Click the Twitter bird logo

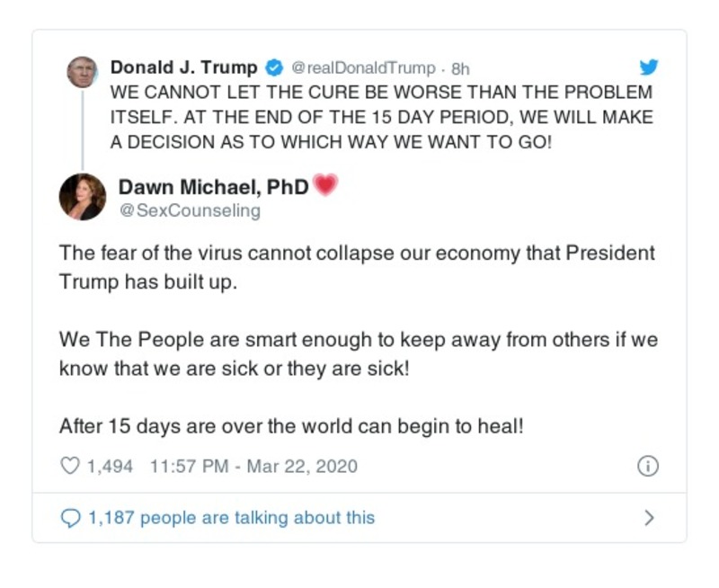[649, 67]
